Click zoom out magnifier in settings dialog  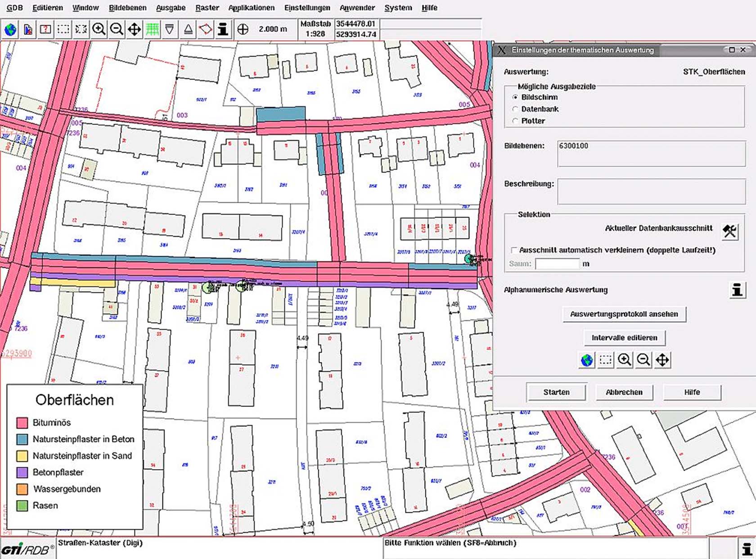(643, 360)
